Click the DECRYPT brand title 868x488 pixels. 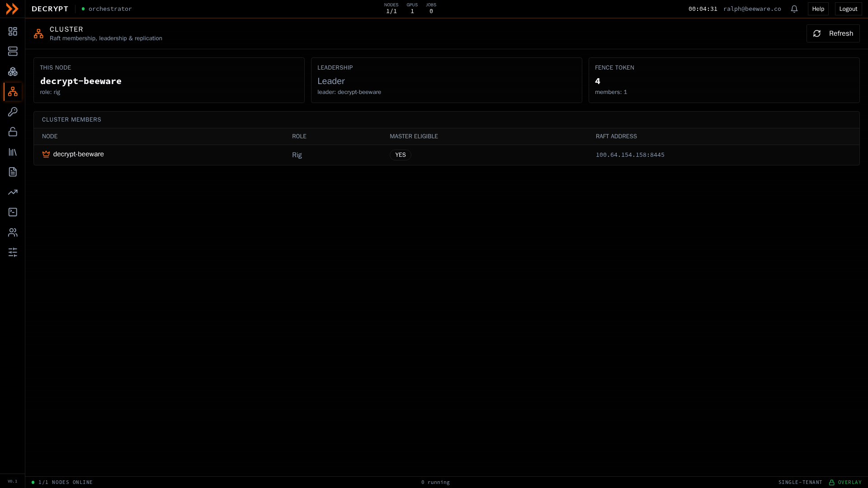point(50,9)
